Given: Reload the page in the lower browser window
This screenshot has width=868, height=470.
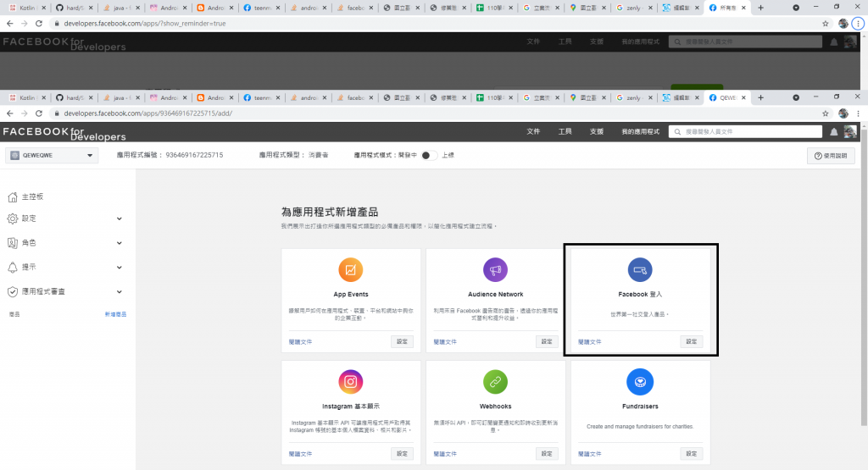Looking at the screenshot, I should point(39,113).
